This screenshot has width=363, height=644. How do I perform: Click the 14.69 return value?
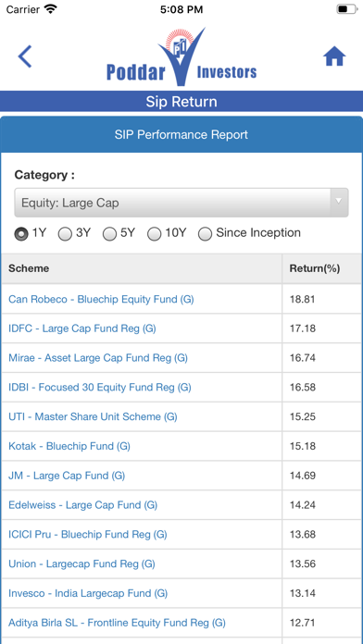[x=303, y=476]
